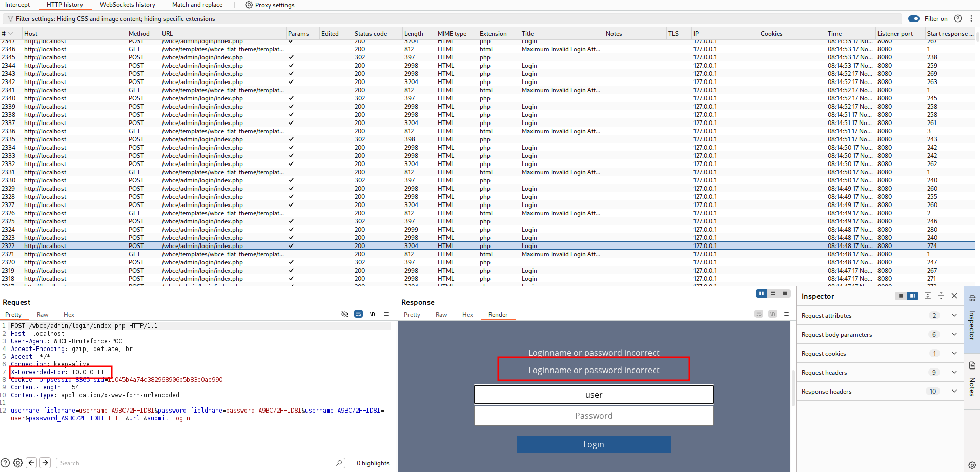
Task: Expand all Inspector sections
Action: tap(928, 296)
